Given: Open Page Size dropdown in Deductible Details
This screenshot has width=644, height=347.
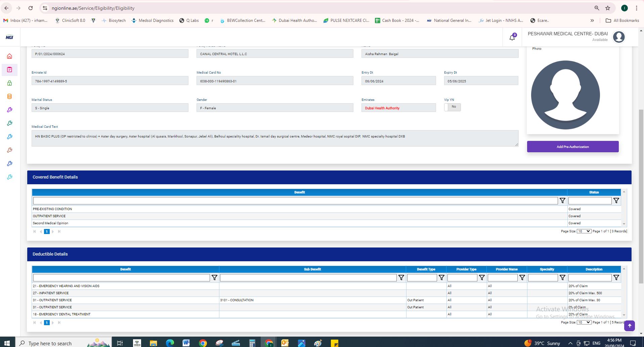Looking at the screenshot, I should click(x=584, y=322).
